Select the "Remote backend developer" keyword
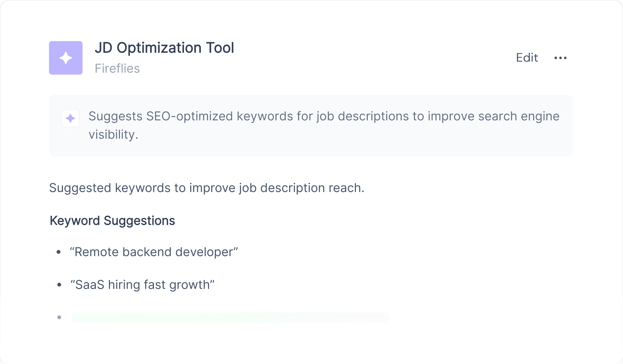The width and height of the screenshot is (623, 364). click(x=154, y=252)
